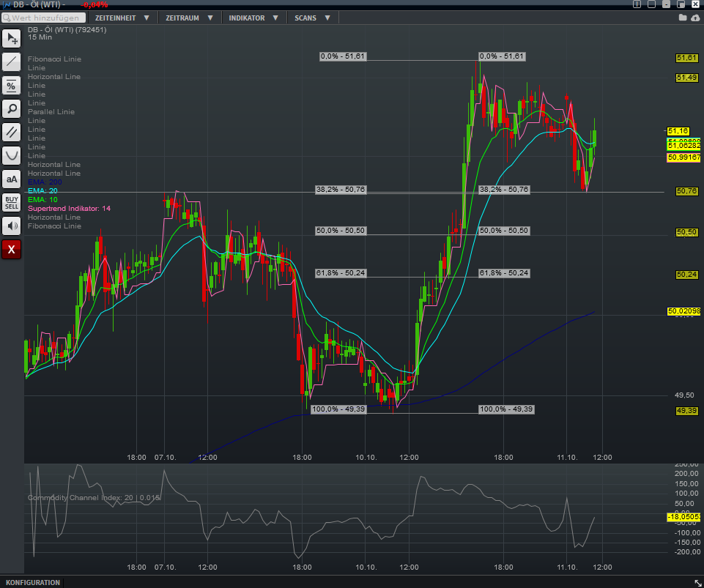Select the EMA: 200 legend entry

click(x=45, y=182)
